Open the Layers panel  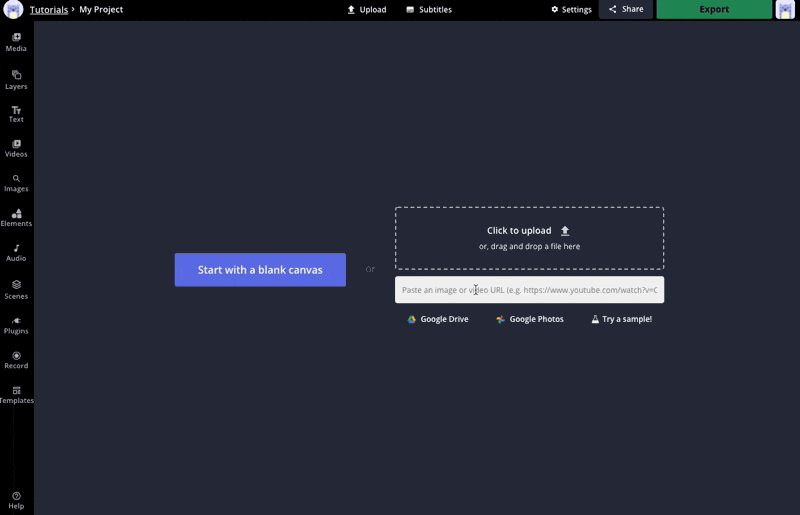point(16,80)
